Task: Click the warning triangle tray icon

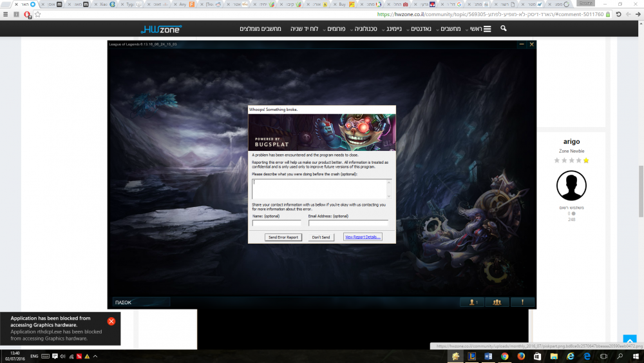Action: [87, 357]
